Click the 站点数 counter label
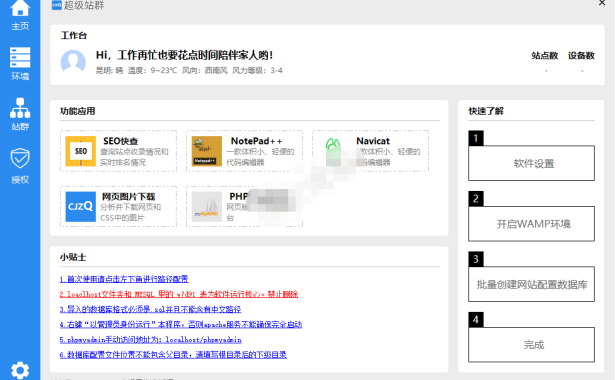Image resolution: width=616 pixels, height=380 pixels. [x=544, y=55]
